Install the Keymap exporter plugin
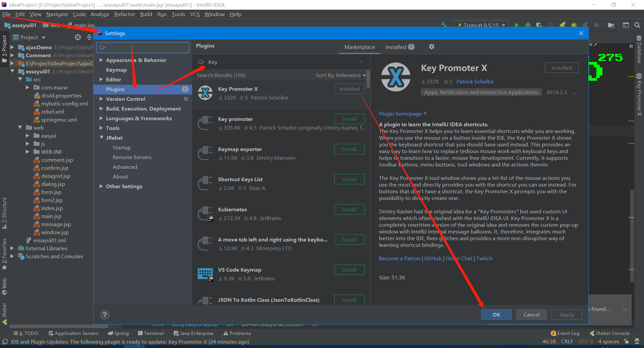The image size is (644, 348). point(350,149)
